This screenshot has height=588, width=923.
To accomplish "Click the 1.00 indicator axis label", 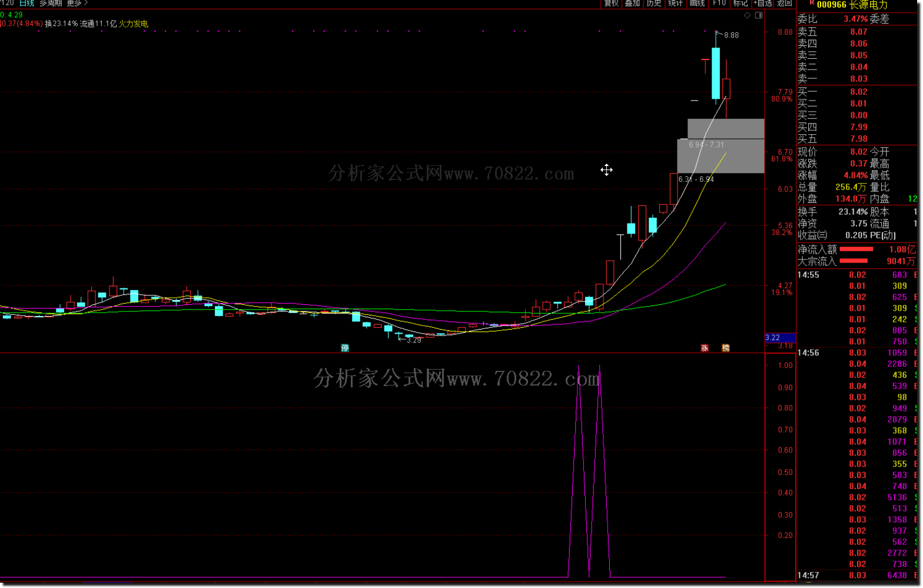I will click(785, 366).
